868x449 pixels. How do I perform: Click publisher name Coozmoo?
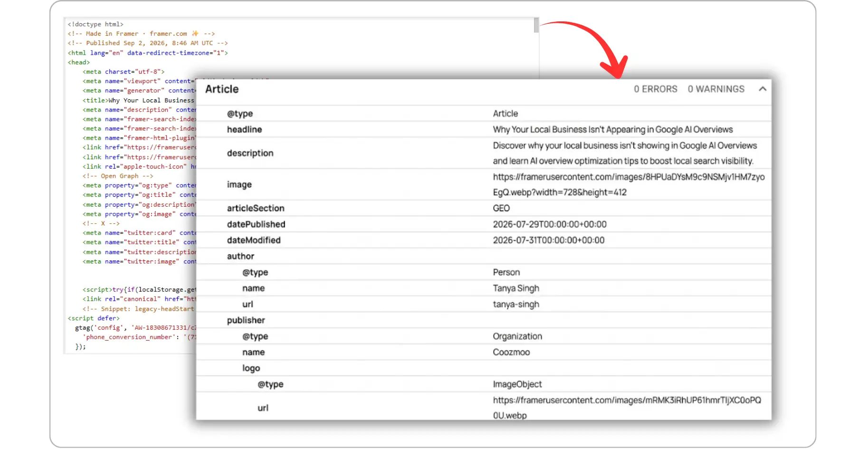click(511, 352)
